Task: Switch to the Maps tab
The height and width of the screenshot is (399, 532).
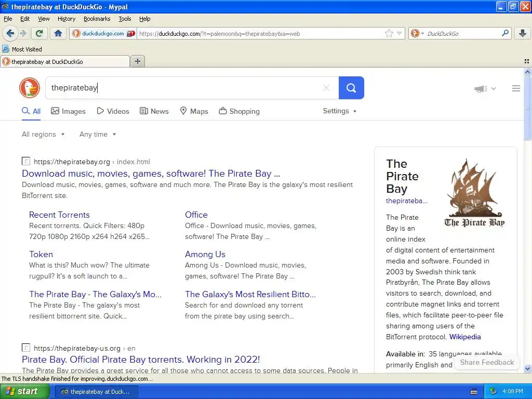Action: [194, 111]
